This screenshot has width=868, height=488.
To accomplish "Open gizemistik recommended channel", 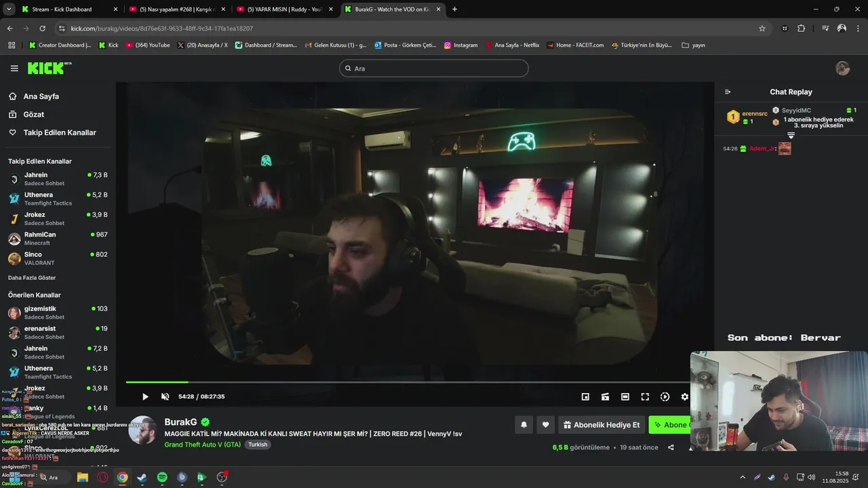I will 57,312.
